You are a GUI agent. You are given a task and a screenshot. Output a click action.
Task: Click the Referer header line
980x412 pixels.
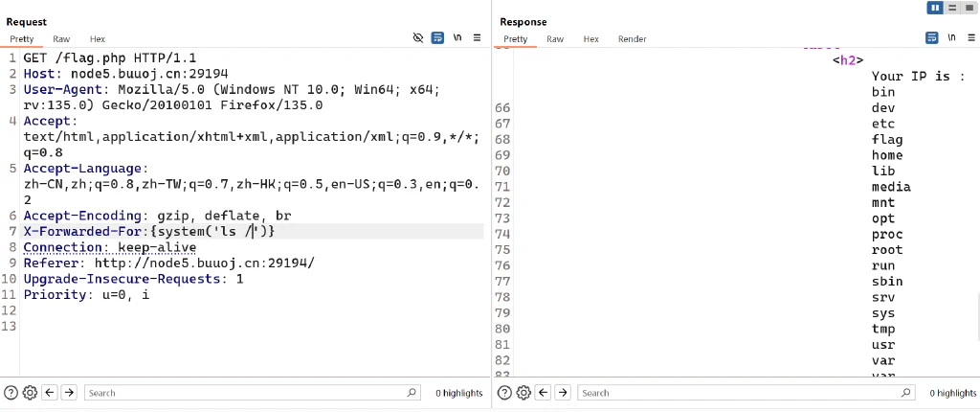[168, 263]
